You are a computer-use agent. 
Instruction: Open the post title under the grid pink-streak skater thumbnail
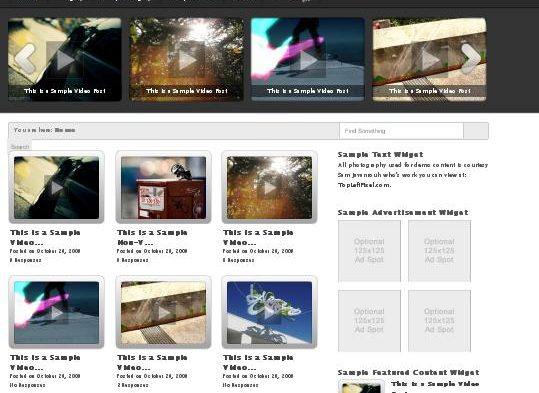(x=45, y=363)
